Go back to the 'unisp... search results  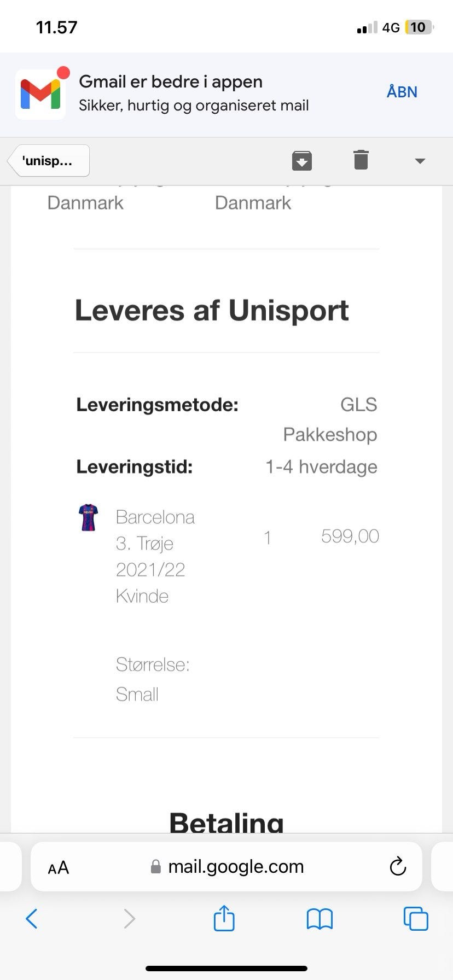(x=49, y=161)
